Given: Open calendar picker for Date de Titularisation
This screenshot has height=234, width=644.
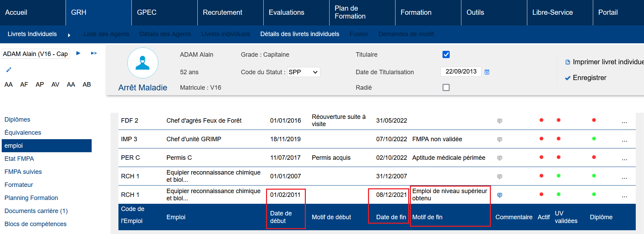Looking at the screenshot, I should pos(487,72).
